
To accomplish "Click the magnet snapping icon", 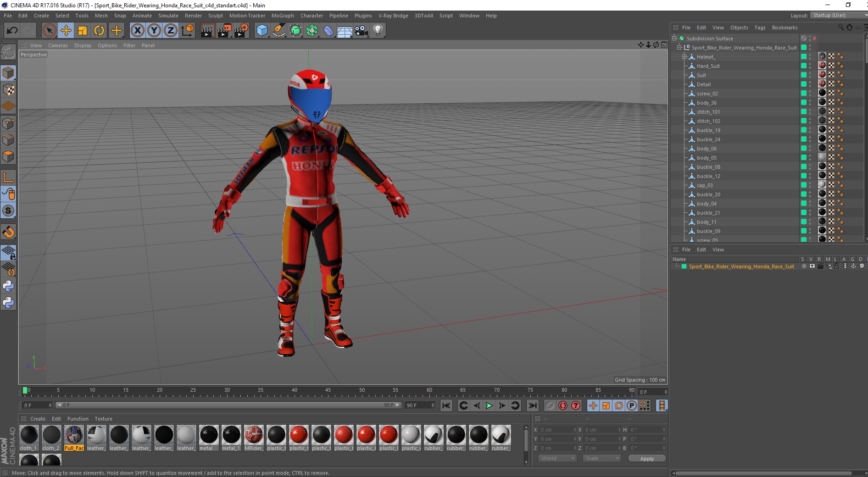I will click(8, 232).
